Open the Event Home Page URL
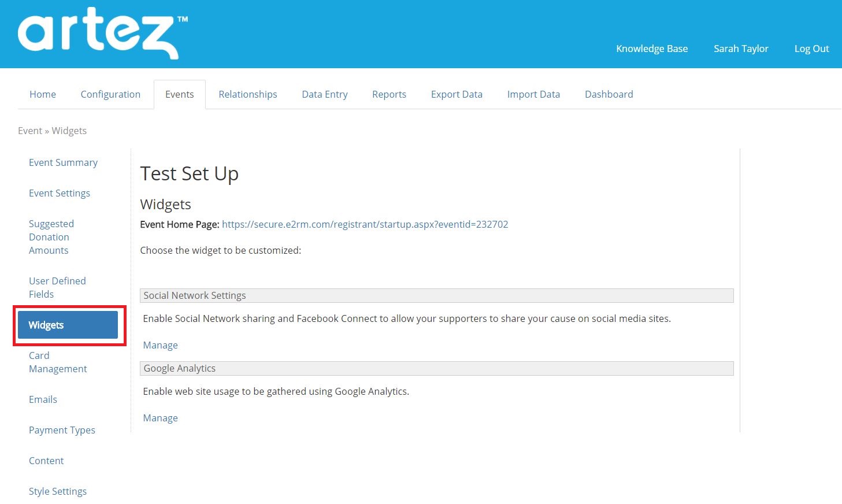This screenshot has width=842, height=504. coord(365,224)
